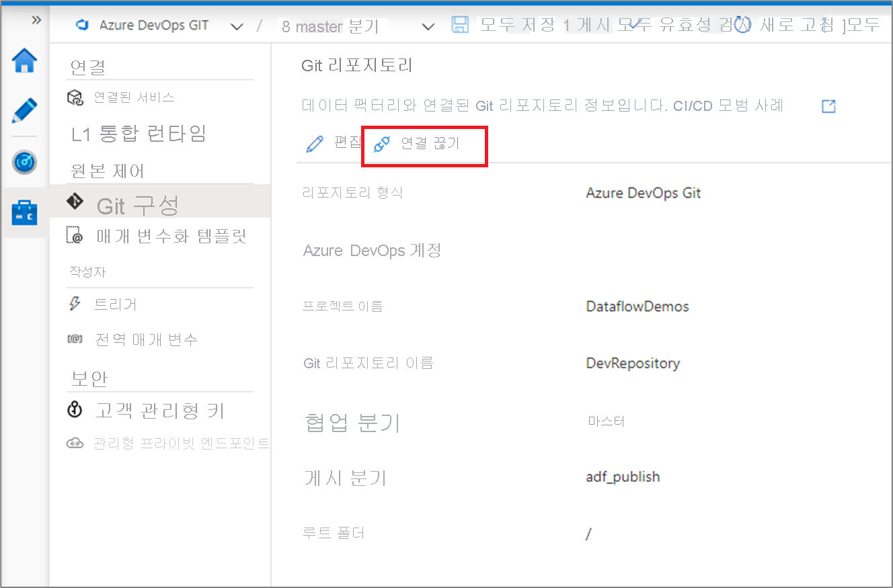
Task: Click the 연결 끊기 plug icon
Action: click(x=382, y=144)
